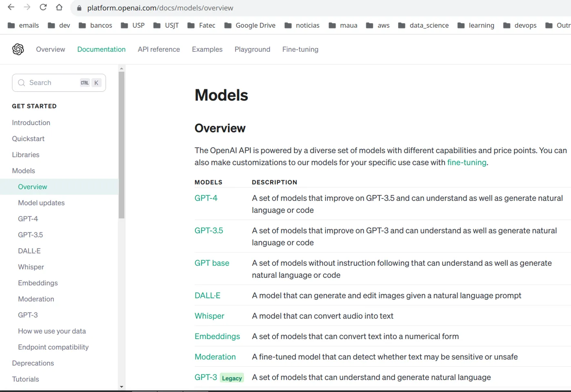Open the GPT-4 link in models table

pyautogui.click(x=206, y=198)
